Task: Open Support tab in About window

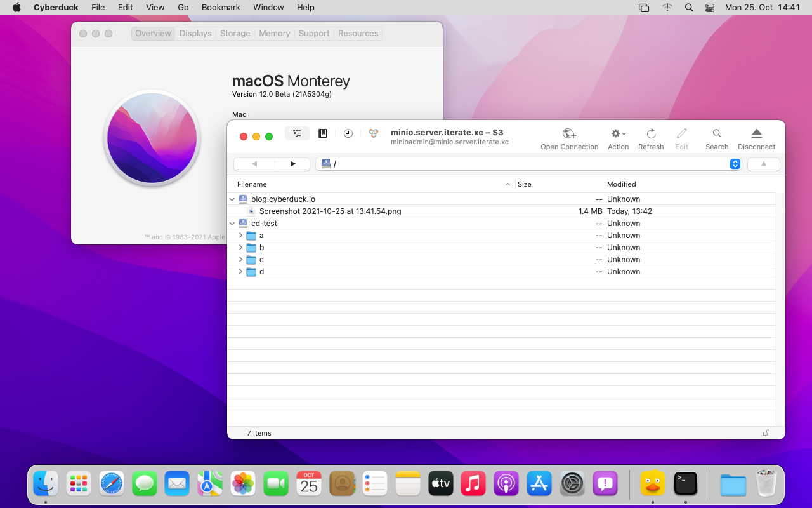Action: tap(314, 34)
